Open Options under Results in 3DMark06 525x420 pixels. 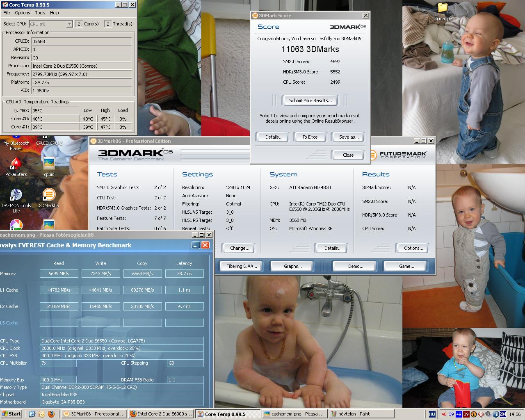[413, 248]
